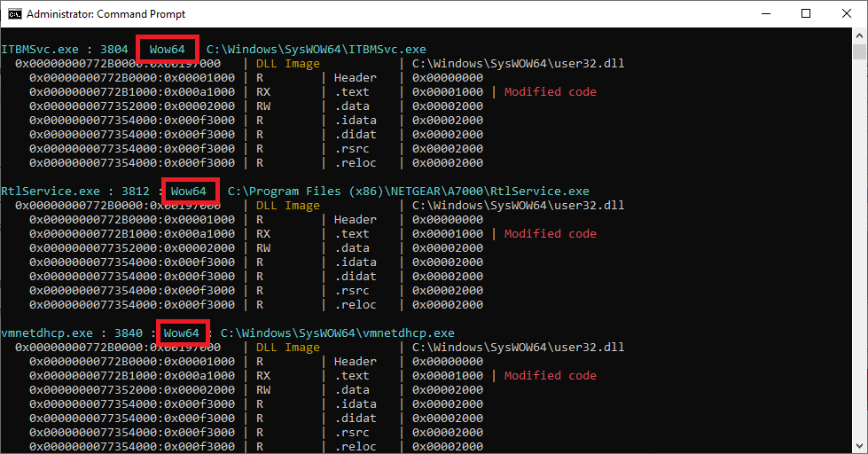
Task: Maximize the Command Prompt window
Action: coord(806,14)
